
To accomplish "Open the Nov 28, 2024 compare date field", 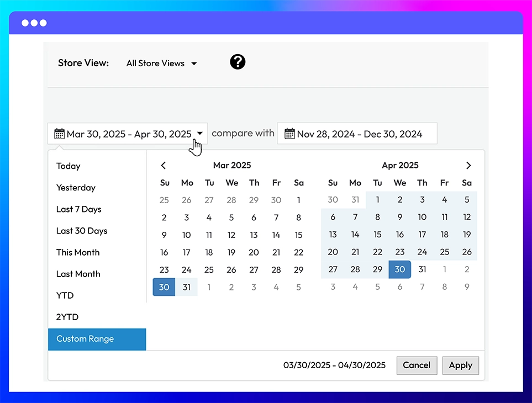I will pyautogui.click(x=357, y=134).
